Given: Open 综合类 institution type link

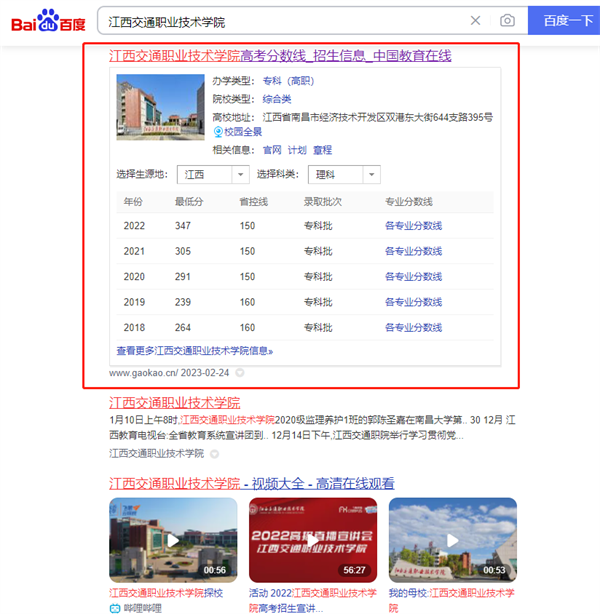Looking at the screenshot, I should [x=277, y=99].
